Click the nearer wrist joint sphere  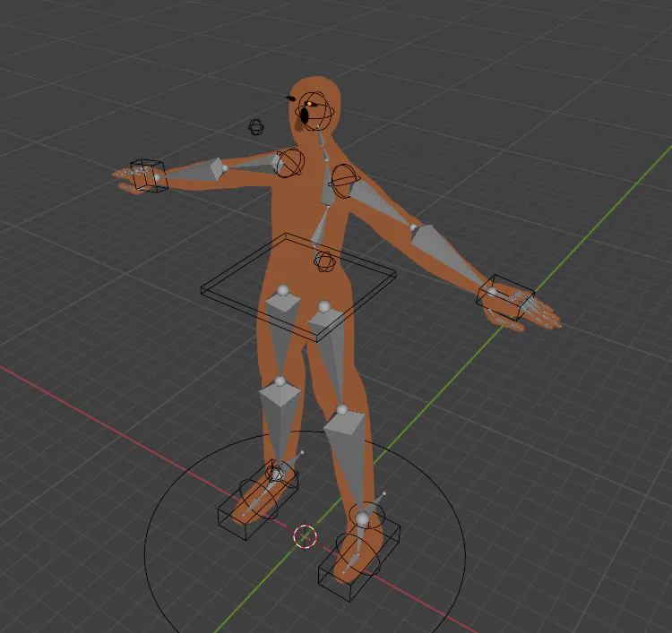click(492, 292)
